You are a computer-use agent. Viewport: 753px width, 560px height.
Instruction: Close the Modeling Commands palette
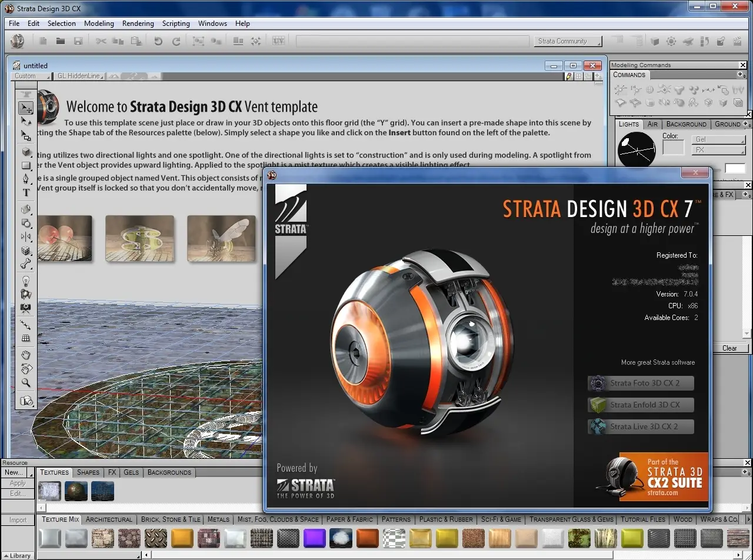pyautogui.click(x=743, y=65)
